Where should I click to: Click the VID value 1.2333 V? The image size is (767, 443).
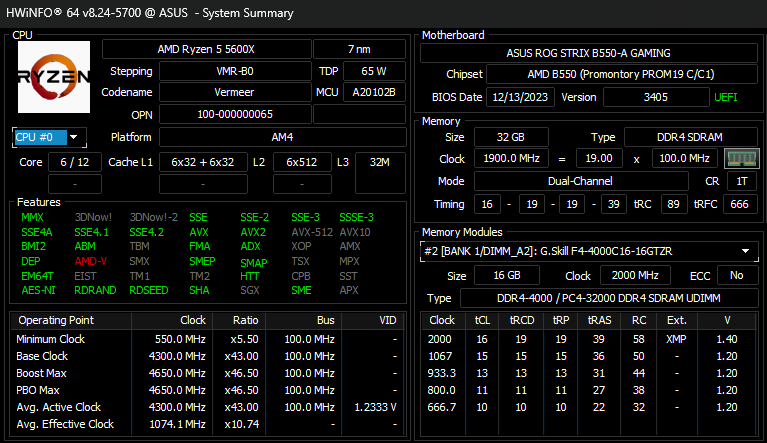click(x=375, y=407)
